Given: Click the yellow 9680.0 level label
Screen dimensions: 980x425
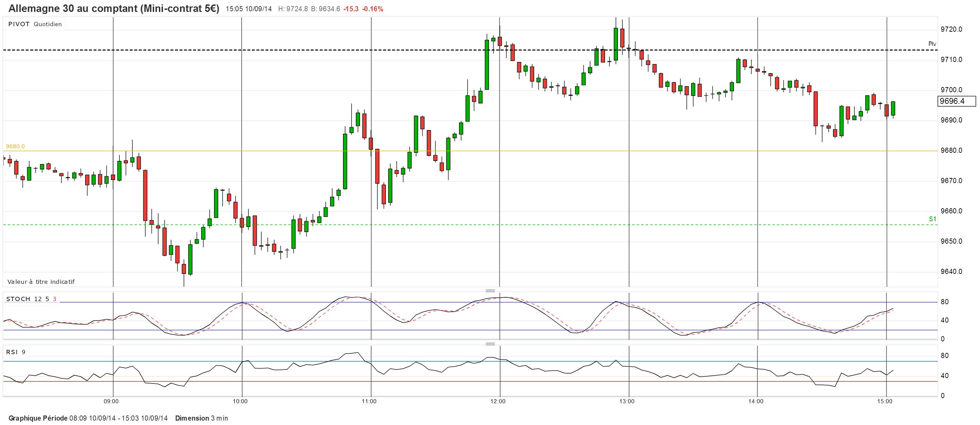Looking at the screenshot, I should coord(15,146).
